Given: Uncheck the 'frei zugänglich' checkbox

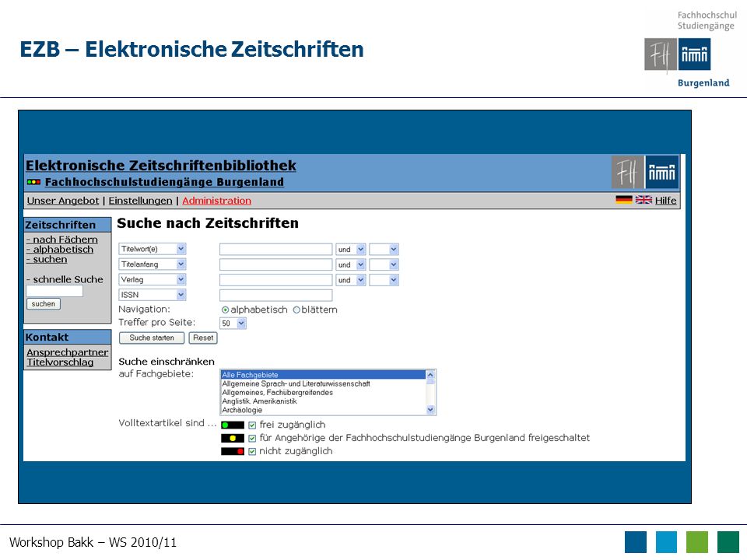Looking at the screenshot, I should pyautogui.click(x=252, y=425).
